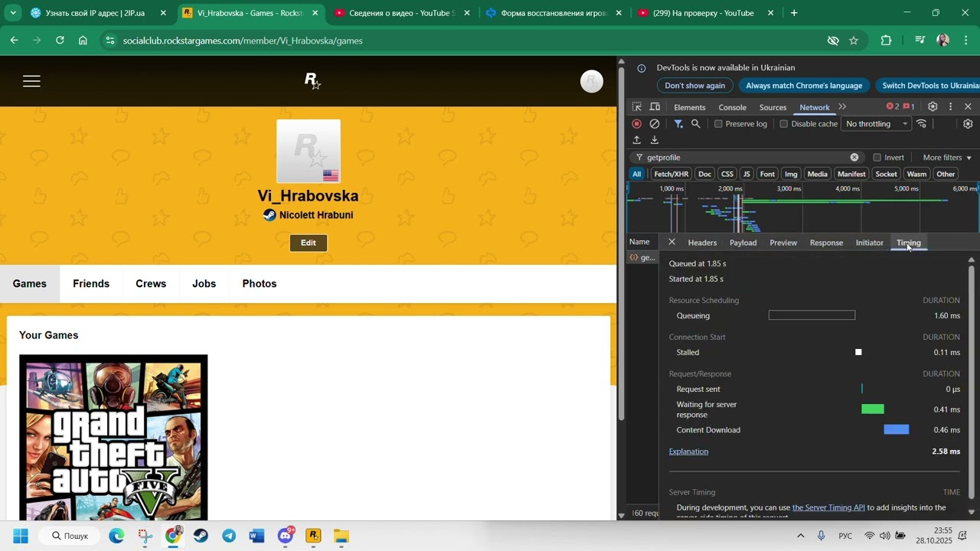The height and width of the screenshot is (551, 980).
Task: Expand the More filters dropdown
Action: point(947,158)
